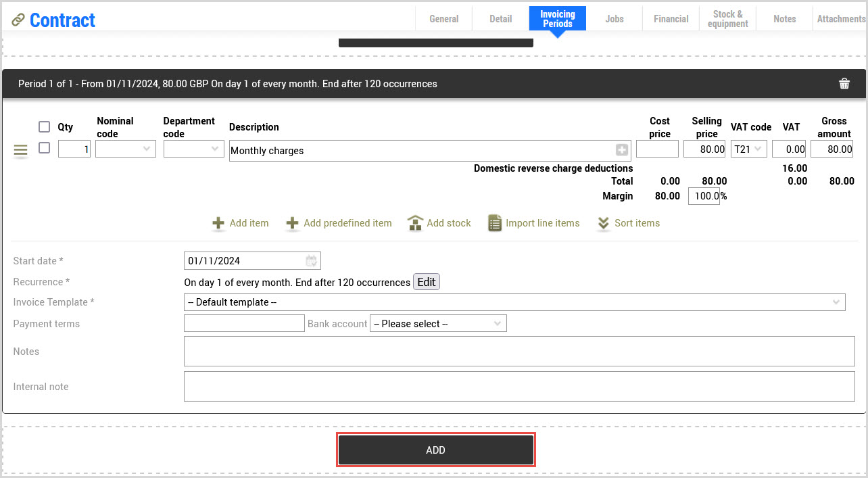Click the Payment terms field

pyautogui.click(x=245, y=323)
